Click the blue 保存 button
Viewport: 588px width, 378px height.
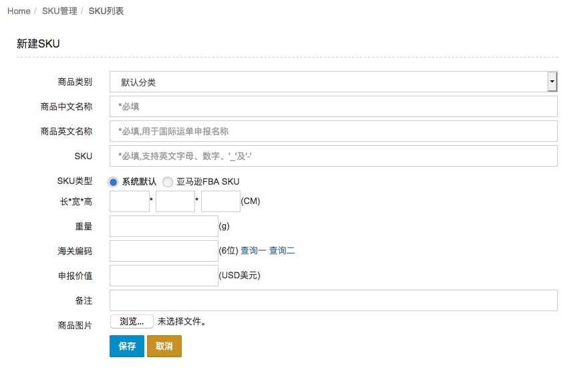[127, 347]
